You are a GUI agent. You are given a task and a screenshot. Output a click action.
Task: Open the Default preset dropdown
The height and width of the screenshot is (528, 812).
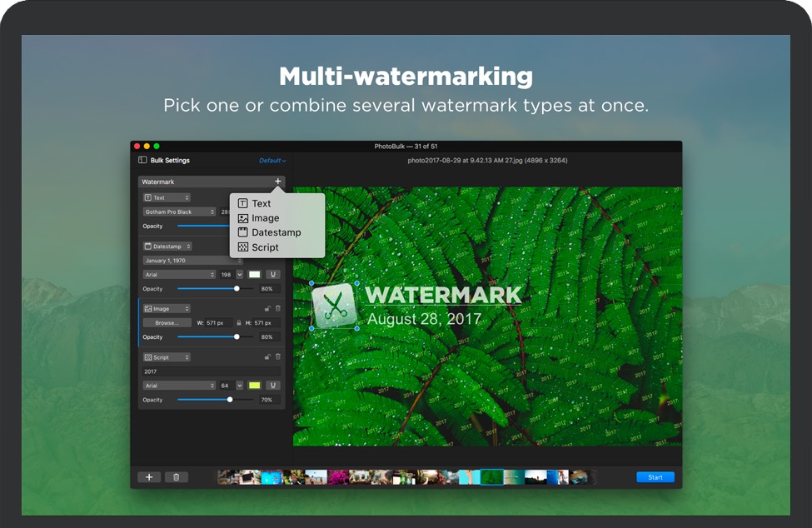pos(272,161)
